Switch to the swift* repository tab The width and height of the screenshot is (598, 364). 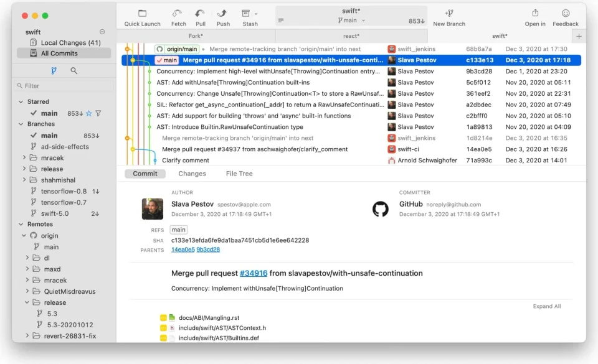click(x=500, y=36)
